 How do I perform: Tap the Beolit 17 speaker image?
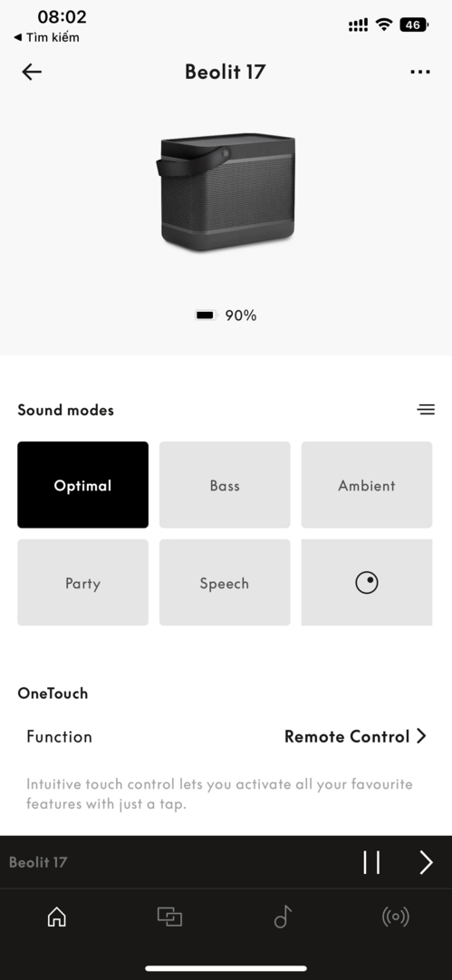(226, 191)
